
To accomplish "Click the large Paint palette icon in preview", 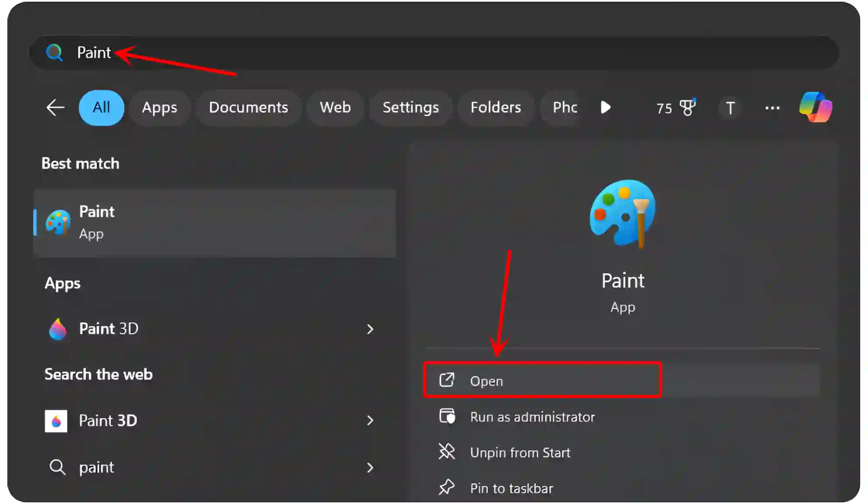I will (622, 214).
